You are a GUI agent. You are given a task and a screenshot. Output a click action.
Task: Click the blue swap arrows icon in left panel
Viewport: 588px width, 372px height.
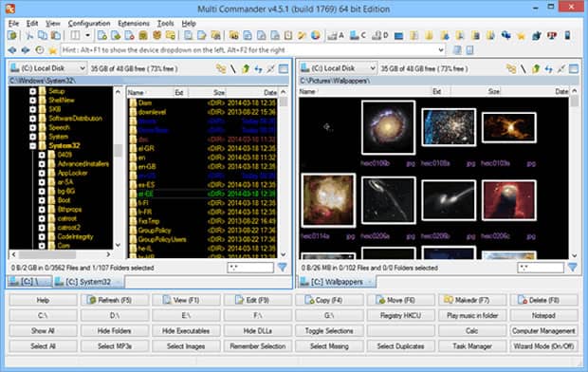(258, 68)
